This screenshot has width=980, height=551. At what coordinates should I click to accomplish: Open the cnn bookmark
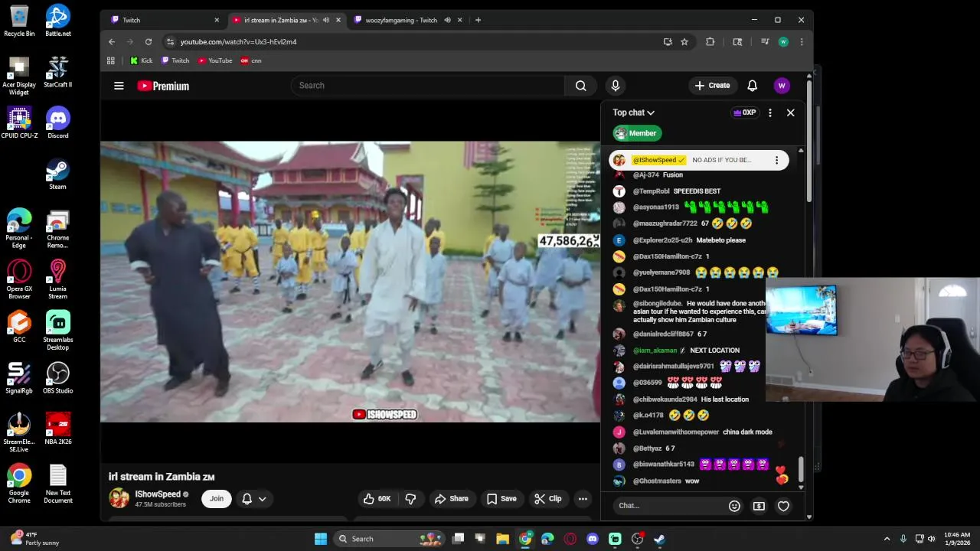click(x=251, y=60)
